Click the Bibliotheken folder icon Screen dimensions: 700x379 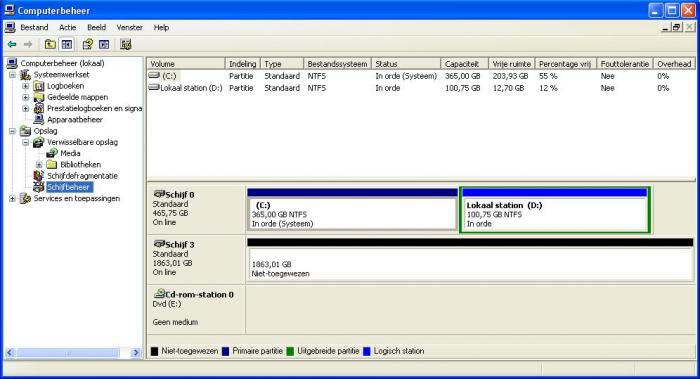52,164
